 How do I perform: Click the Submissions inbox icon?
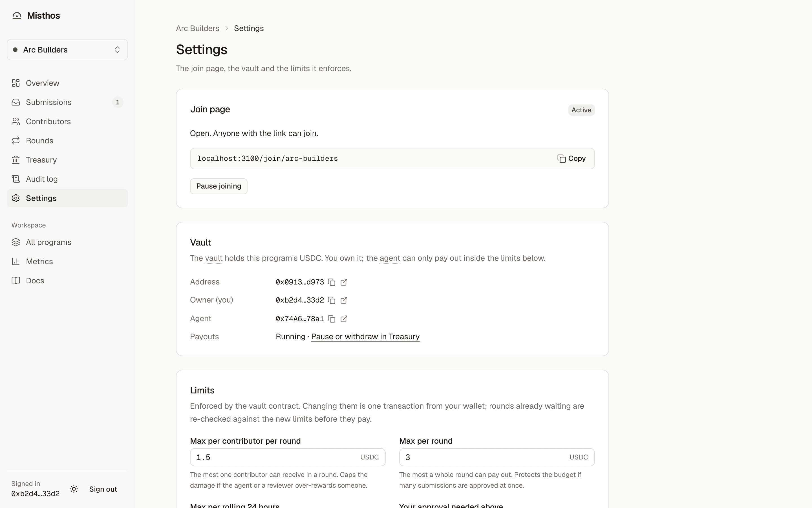16,102
